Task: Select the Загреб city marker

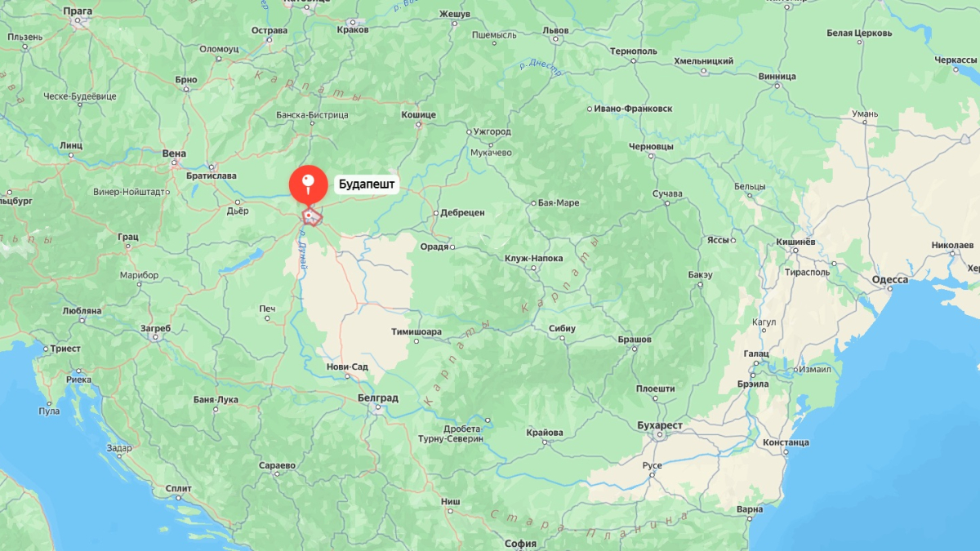Action: coord(156,337)
